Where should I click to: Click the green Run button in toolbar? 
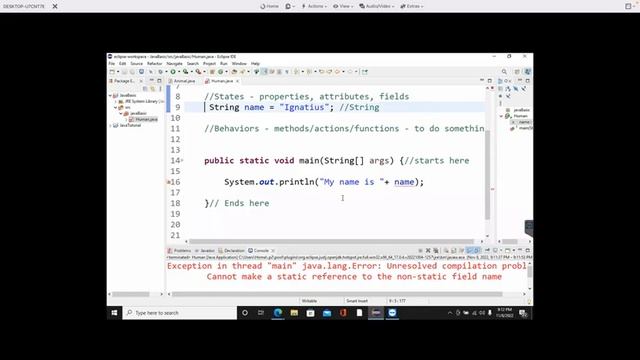(x=173, y=72)
